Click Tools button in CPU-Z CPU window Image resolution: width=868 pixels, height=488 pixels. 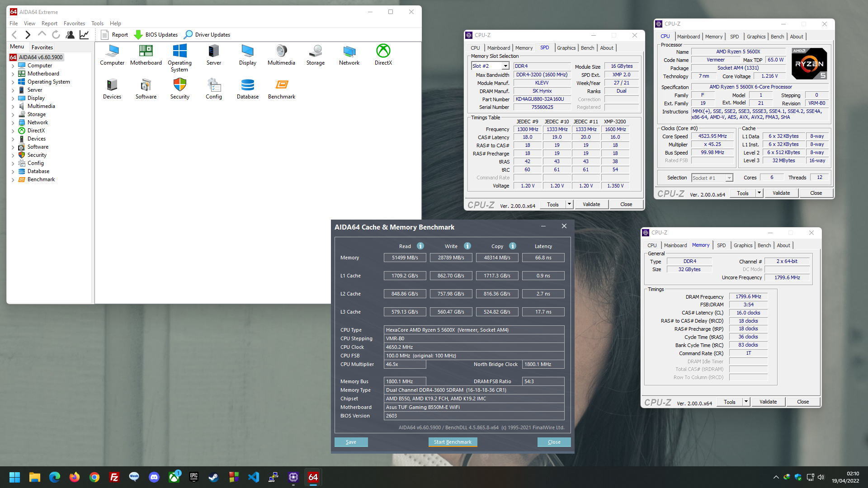tap(742, 193)
